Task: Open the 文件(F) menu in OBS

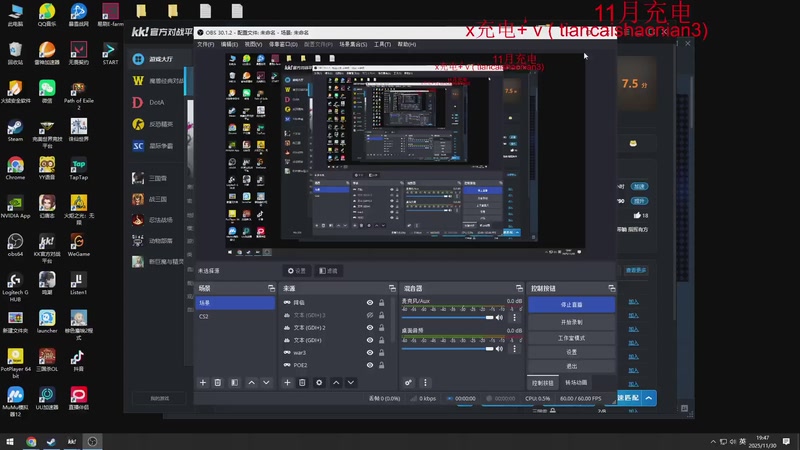Action: 206,44
